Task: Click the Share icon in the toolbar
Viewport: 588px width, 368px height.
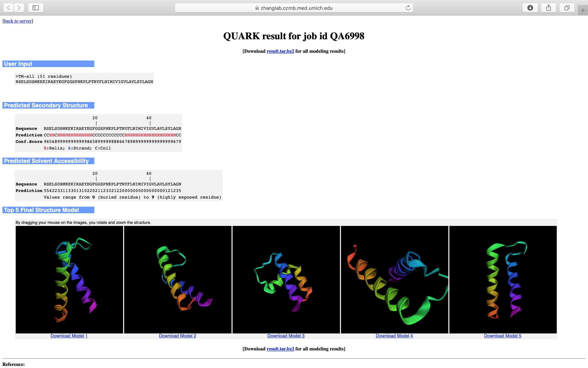Action: [x=549, y=8]
